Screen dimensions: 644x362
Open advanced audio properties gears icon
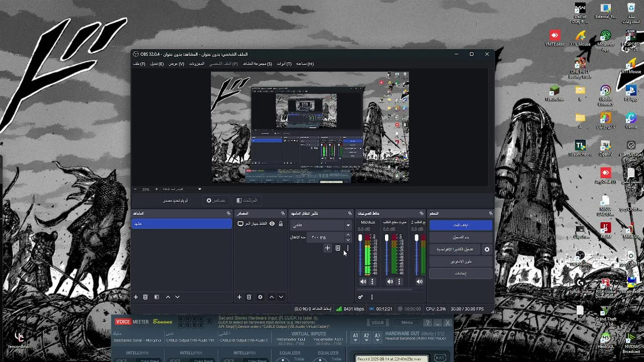tap(361, 297)
